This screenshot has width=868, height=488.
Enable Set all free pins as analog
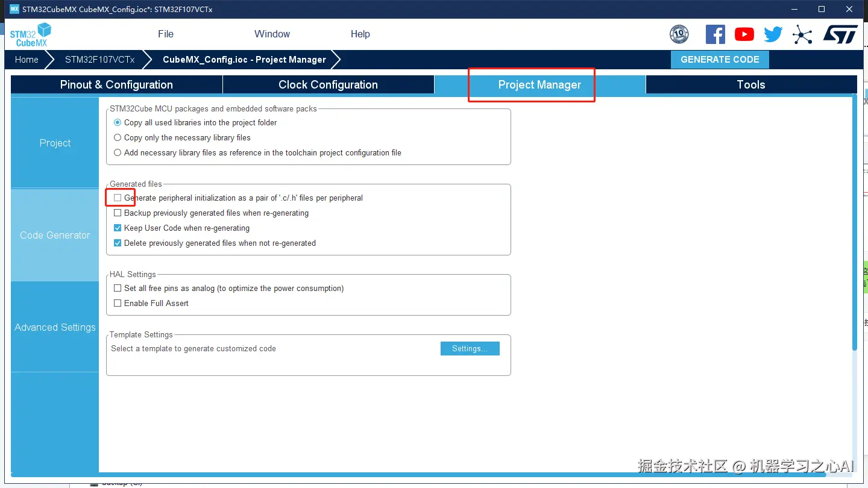[x=118, y=288]
